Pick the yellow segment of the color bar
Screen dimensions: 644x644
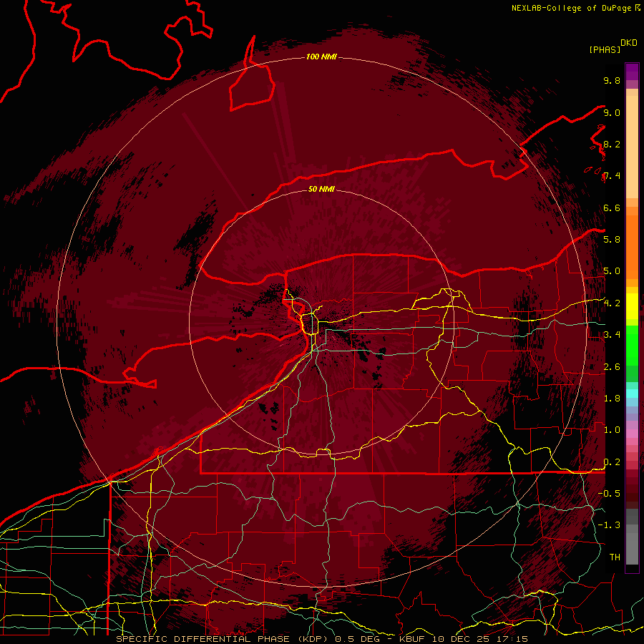632,306
